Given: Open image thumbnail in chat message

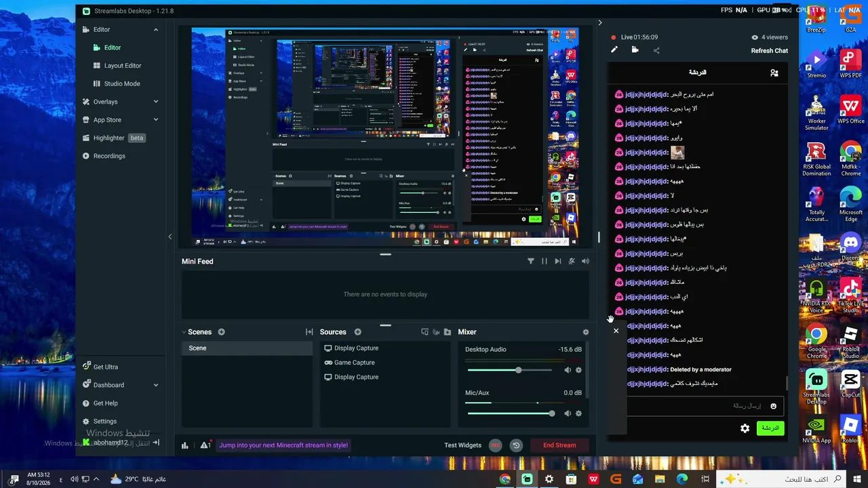Looking at the screenshot, I should click(677, 152).
